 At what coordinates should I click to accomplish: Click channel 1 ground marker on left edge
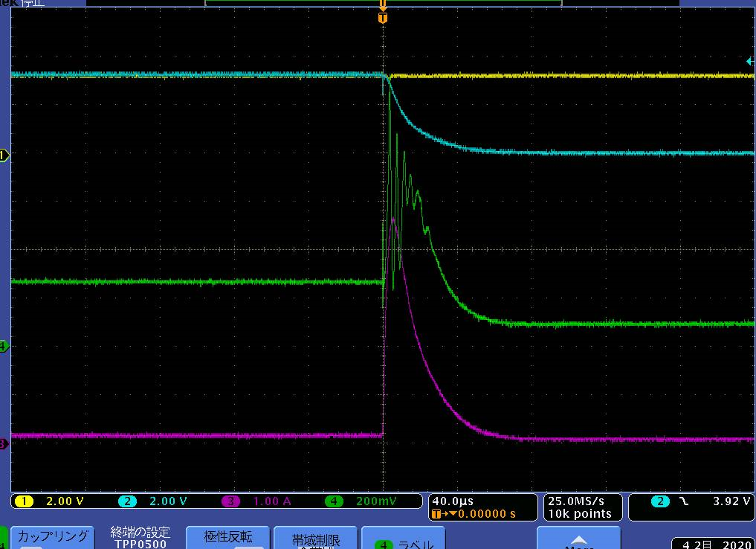pos(4,155)
